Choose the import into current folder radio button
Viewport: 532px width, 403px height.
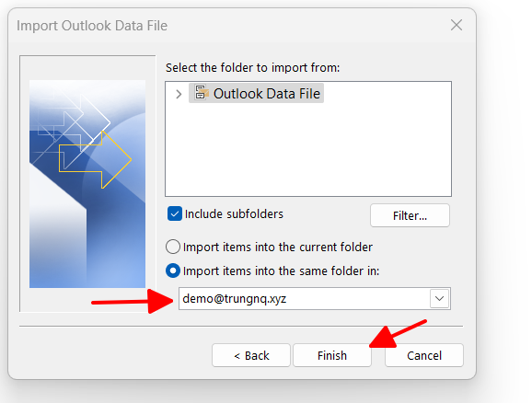[173, 247]
